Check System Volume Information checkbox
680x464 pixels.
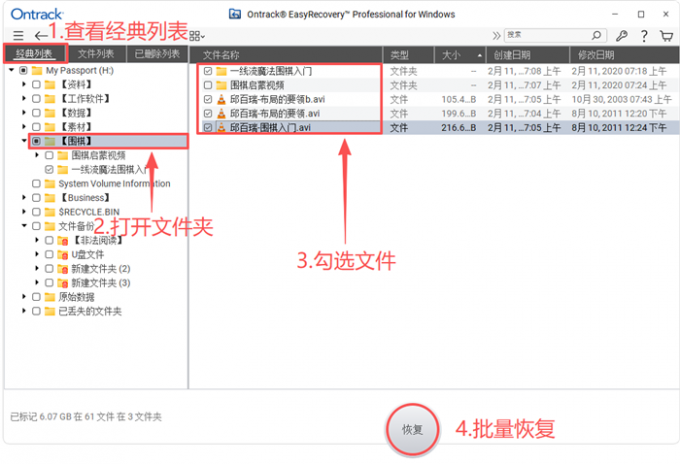pos(36,183)
